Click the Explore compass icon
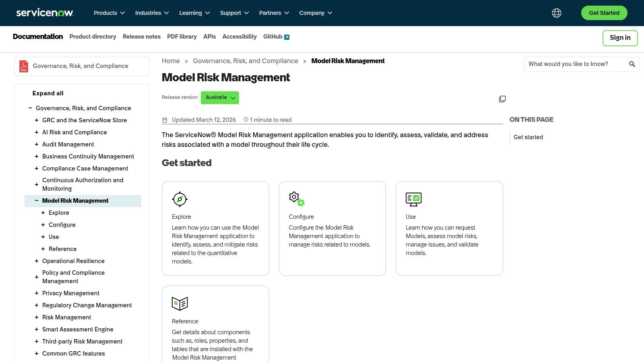The image size is (644, 362). click(x=180, y=199)
